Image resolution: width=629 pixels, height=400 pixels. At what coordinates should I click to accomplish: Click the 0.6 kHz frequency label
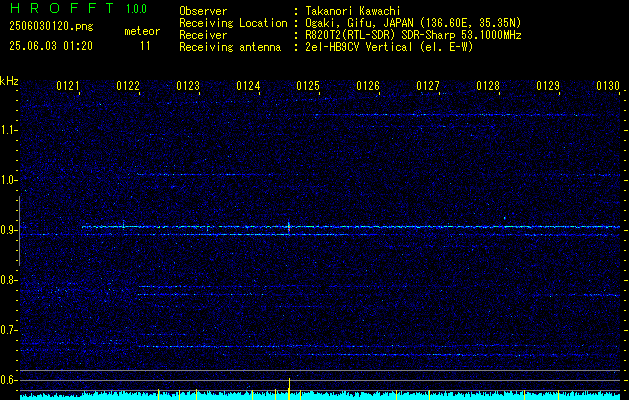point(7,380)
